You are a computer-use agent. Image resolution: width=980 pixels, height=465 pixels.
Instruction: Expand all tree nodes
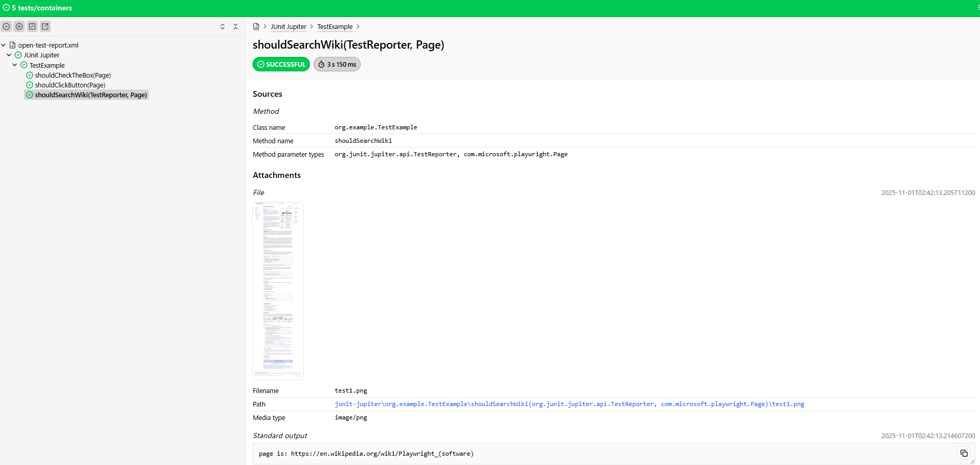(222, 26)
